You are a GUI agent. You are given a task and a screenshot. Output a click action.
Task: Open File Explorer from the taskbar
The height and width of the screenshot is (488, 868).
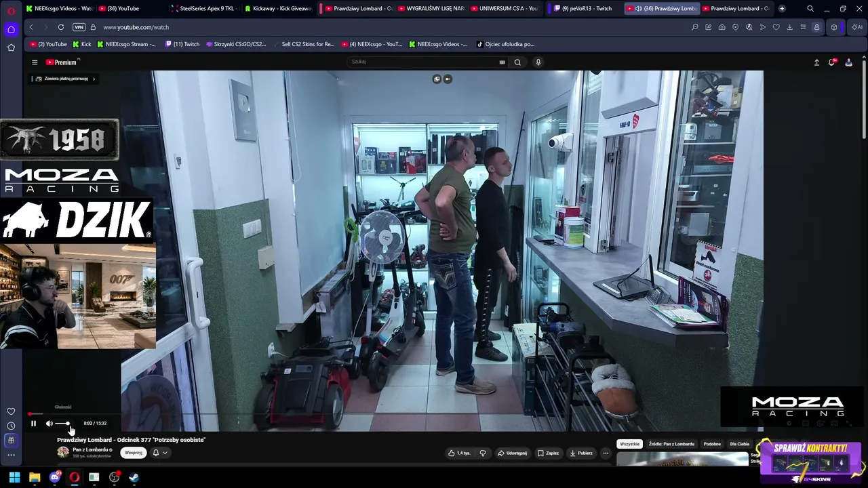[x=35, y=477]
